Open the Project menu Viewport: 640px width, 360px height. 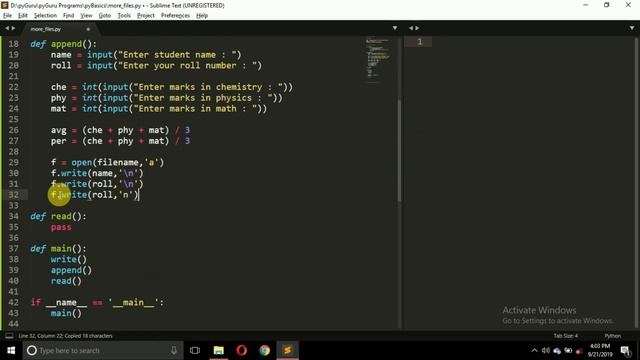[x=146, y=16]
